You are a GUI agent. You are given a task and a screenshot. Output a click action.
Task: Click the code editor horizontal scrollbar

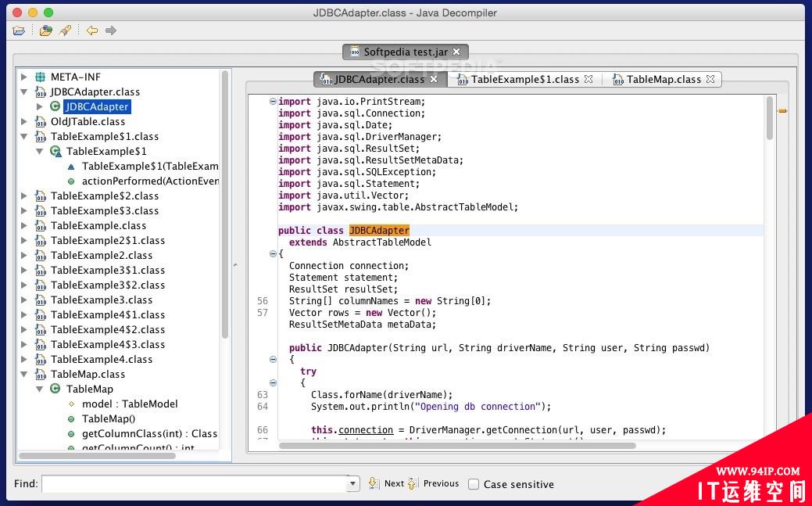(x=457, y=445)
